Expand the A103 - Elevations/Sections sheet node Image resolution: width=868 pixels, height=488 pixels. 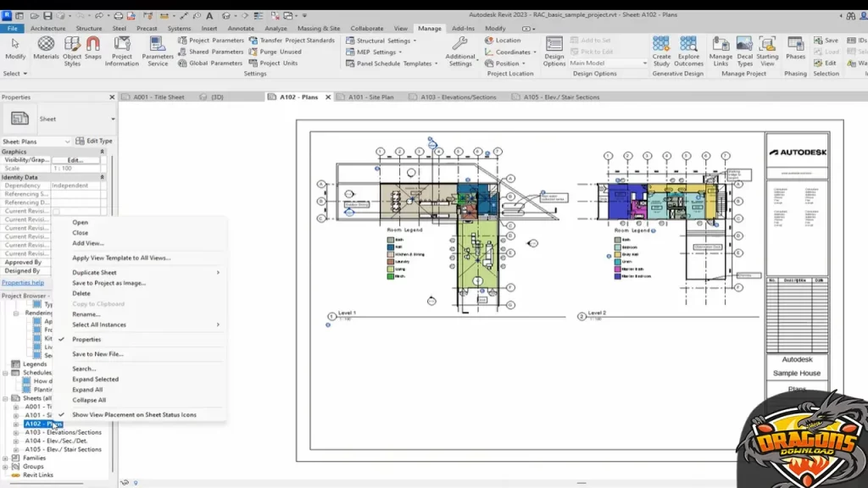pos(16,433)
